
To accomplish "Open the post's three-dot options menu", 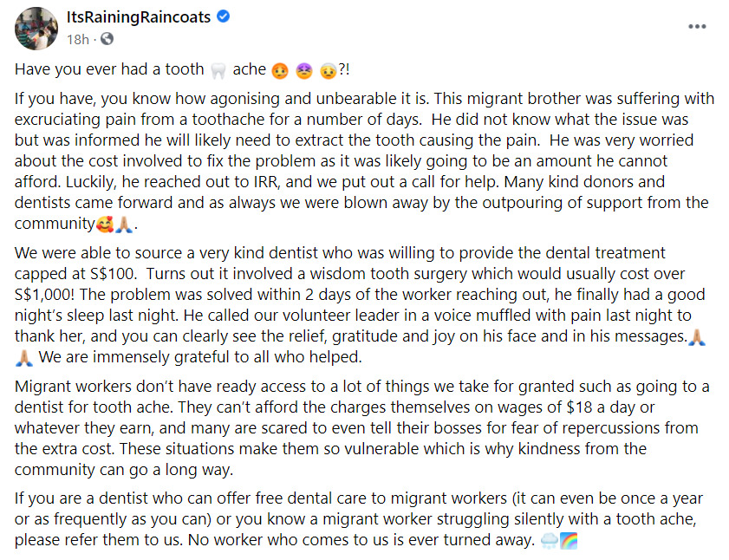I will (x=696, y=26).
